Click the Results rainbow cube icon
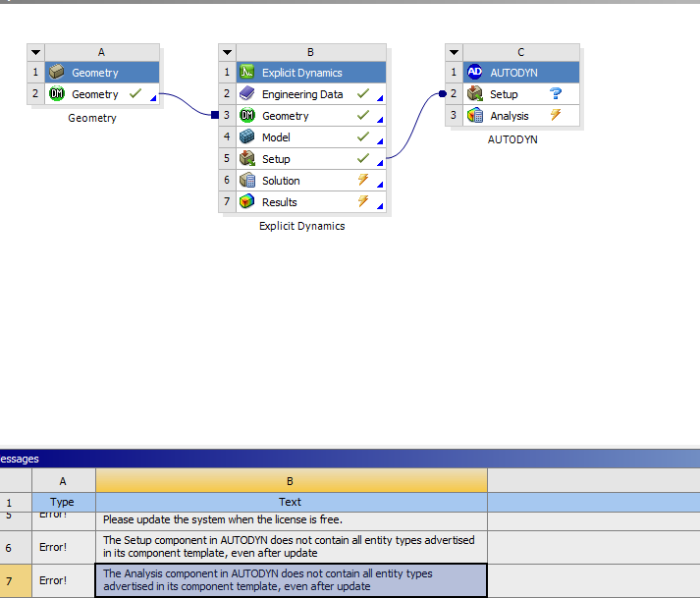The image size is (700, 598). tap(246, 202)
